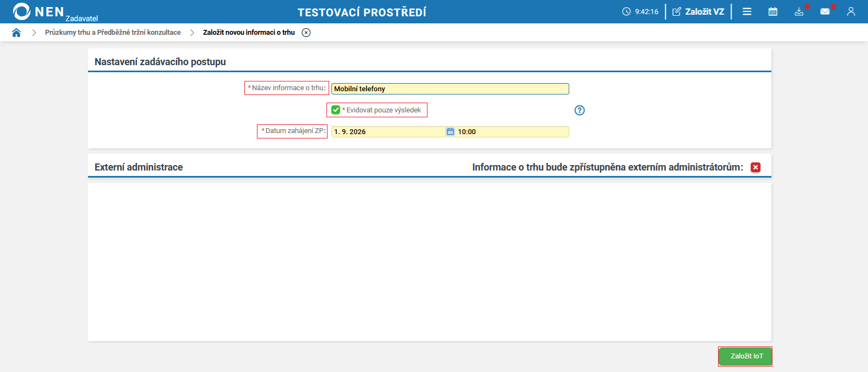Click the help question mark icon
This screenshot has width=868, height=372.
580,110
